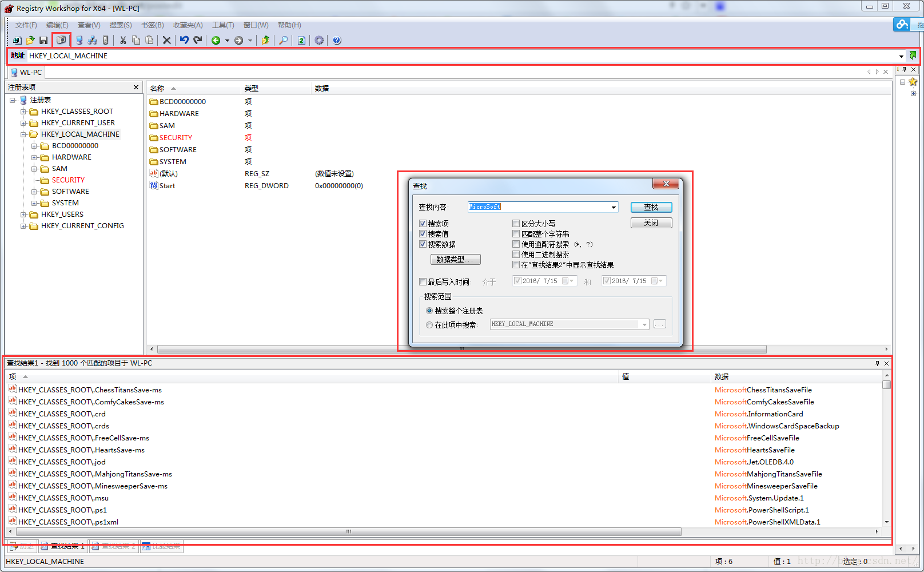Toggle the search values checkbox (搜索值)
This screenshot has height=572, width=924.
pyautogui.click(x=423, y=234)
